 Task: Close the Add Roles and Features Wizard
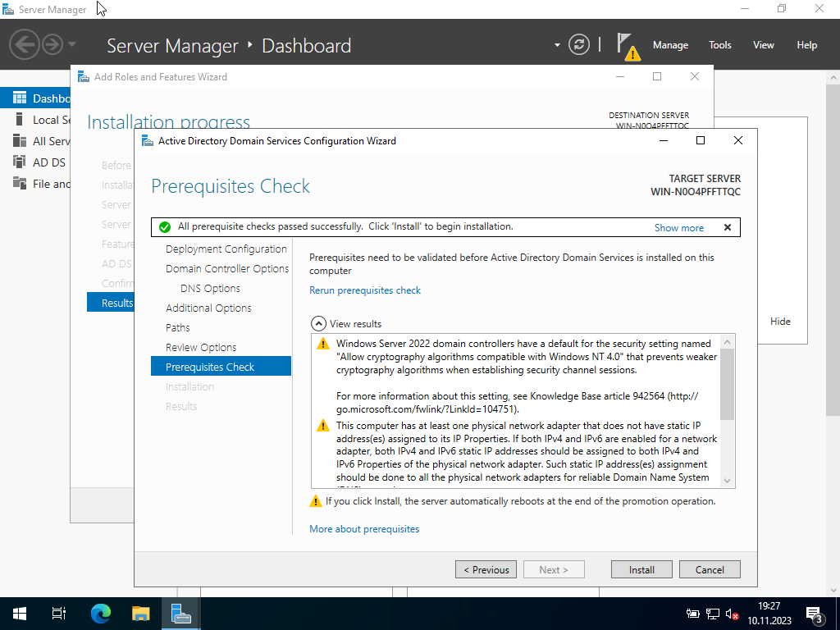tap(695, 76)
